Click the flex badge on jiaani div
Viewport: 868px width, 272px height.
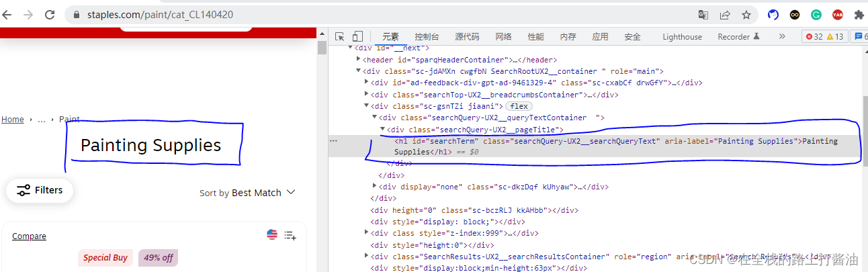(519, 106)
